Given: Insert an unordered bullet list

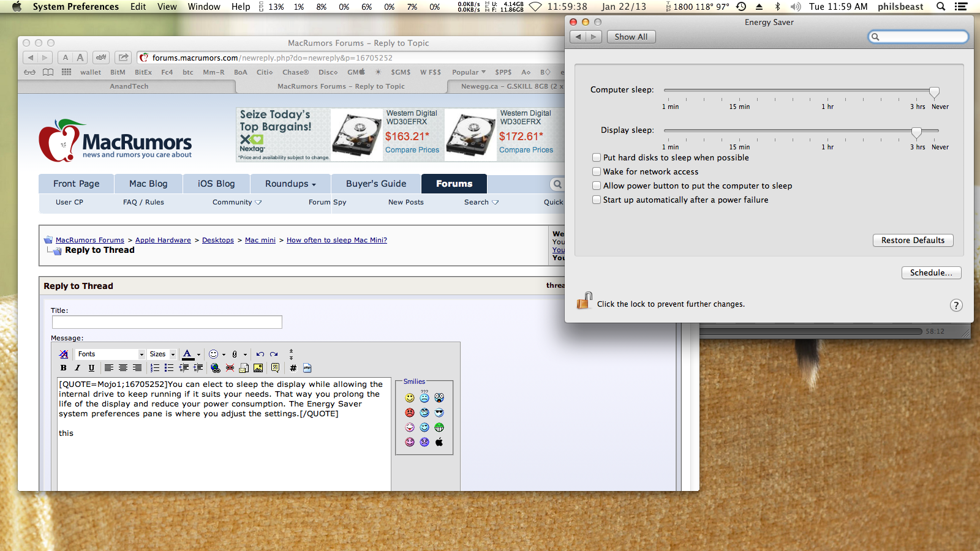Looking at the screenshot, I should (x=169, y=368).
